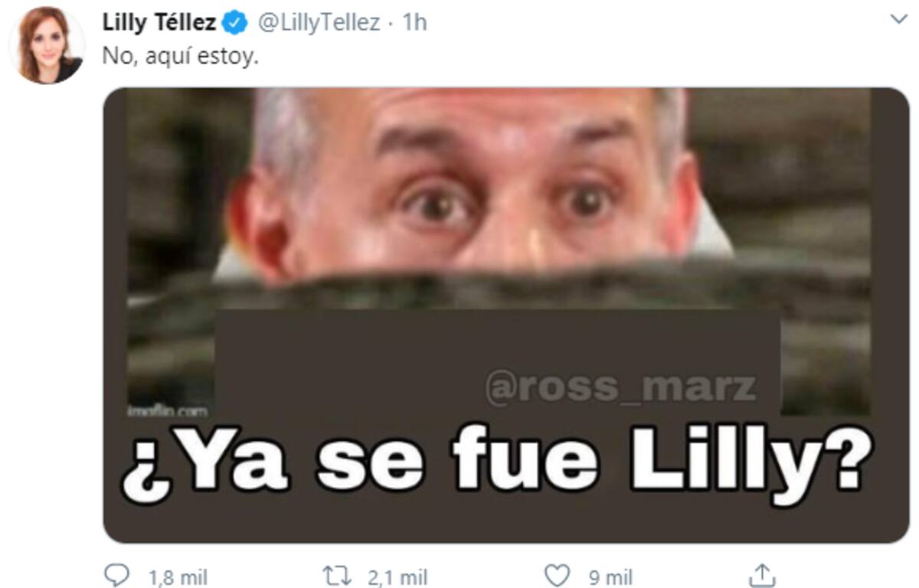Click the @ross_marz watermark in the meme
This screenshot has width=919, height=588.
tap(620, 387)
